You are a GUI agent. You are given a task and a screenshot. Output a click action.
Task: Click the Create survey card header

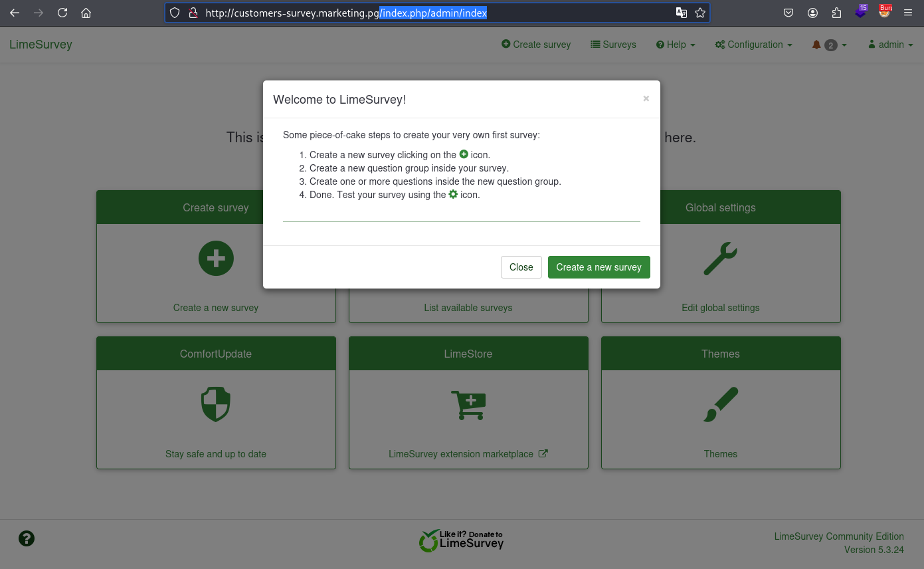216,207
